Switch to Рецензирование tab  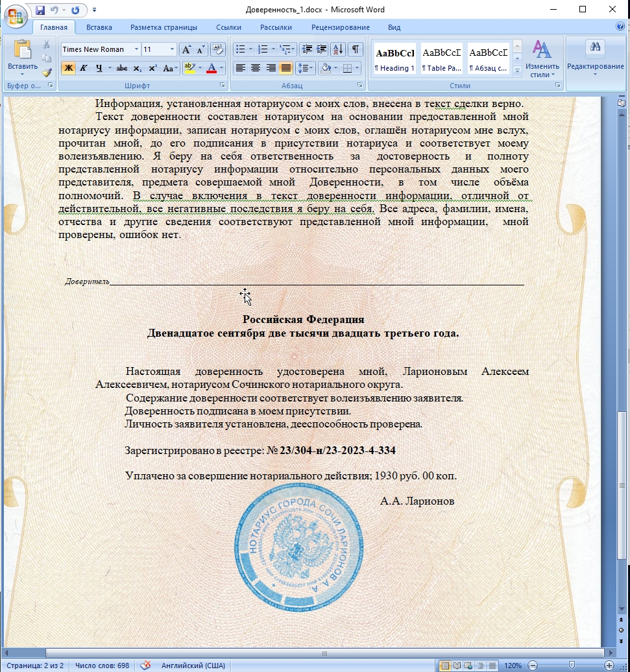(340, 27)
